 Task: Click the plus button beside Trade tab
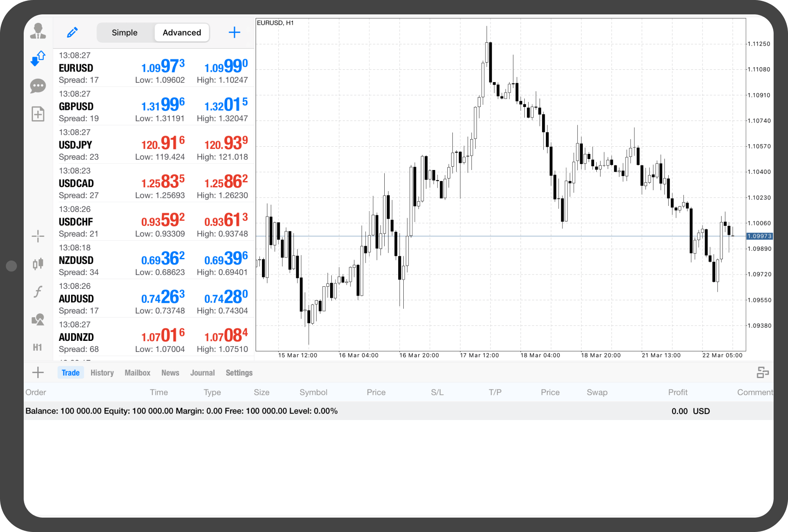[x=38, y=373]
